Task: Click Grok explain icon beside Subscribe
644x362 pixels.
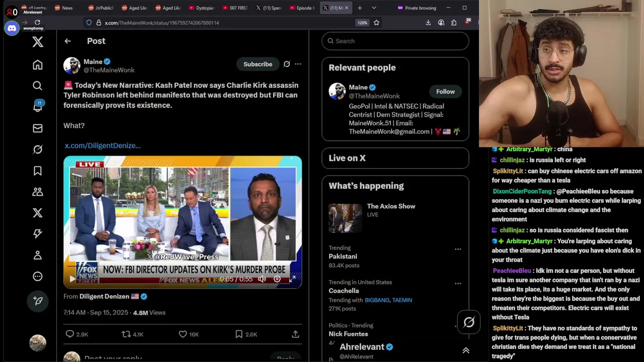Action: click(287, 64)
